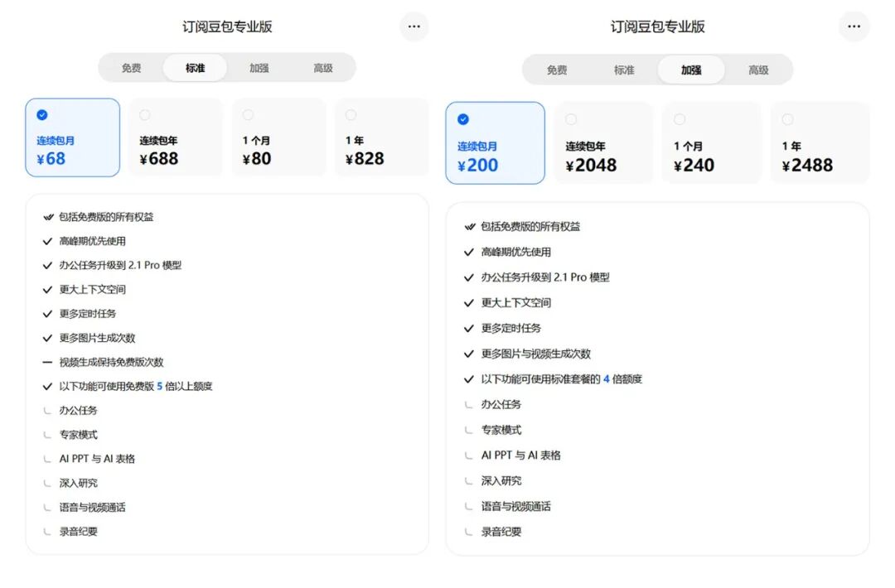Switch to 高级 tab in the ¥200 panel

(x=758, y=70)
